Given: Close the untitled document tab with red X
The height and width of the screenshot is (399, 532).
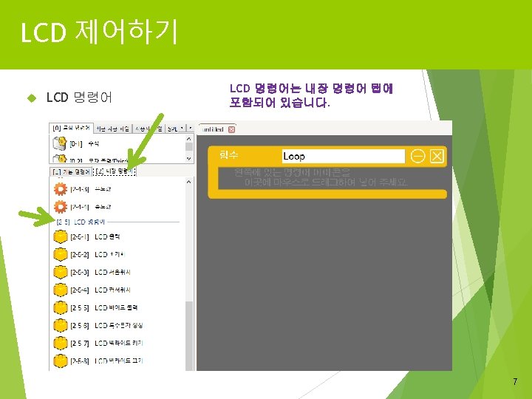Looking at the screenshot, I should 231,129.
